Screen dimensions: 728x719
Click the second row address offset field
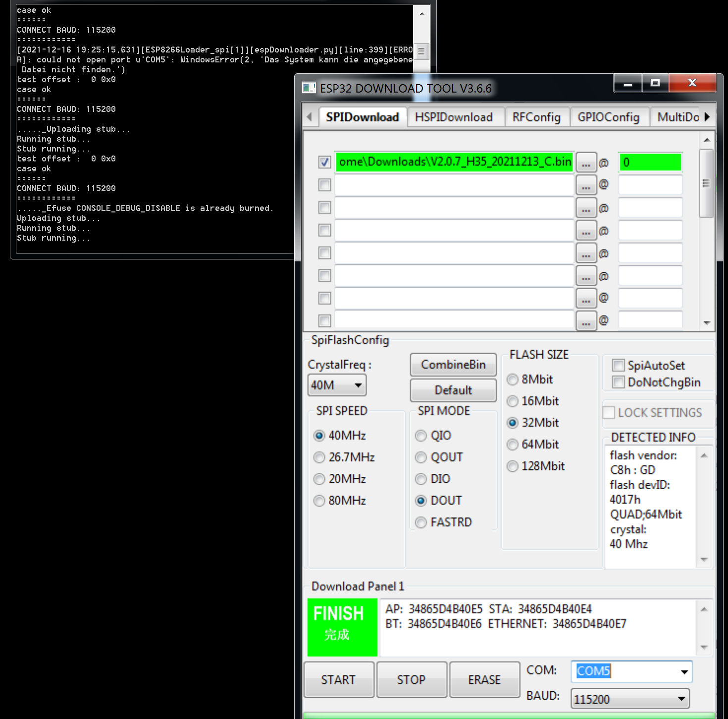651,185
